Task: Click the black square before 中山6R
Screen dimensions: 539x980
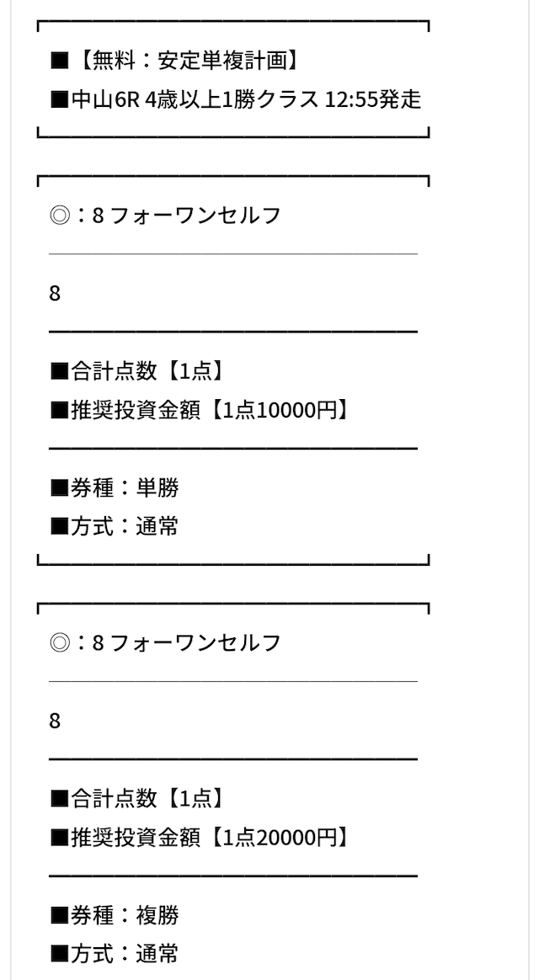Action: click(60, 99)
